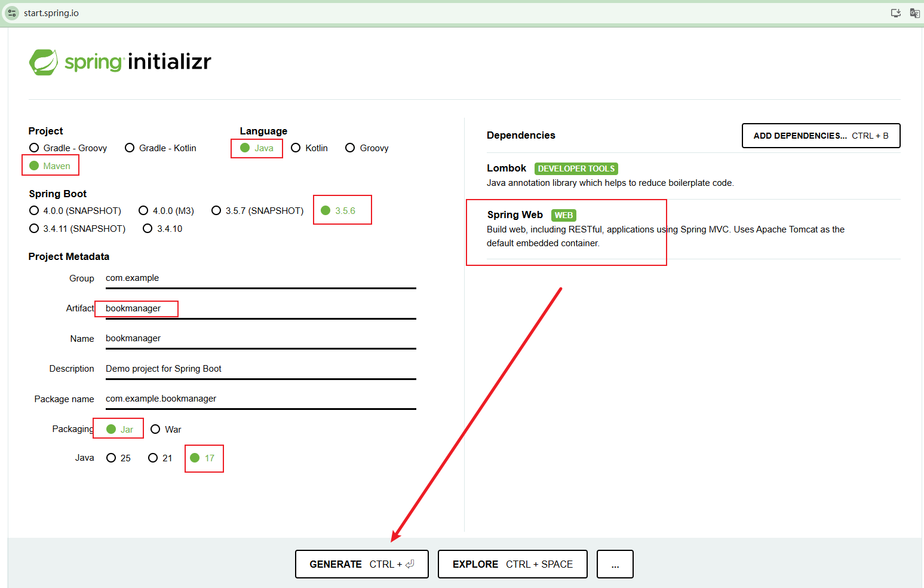Select War packaging
The height and width of the screenshot is (588, 924).
[x=166, y=430]
